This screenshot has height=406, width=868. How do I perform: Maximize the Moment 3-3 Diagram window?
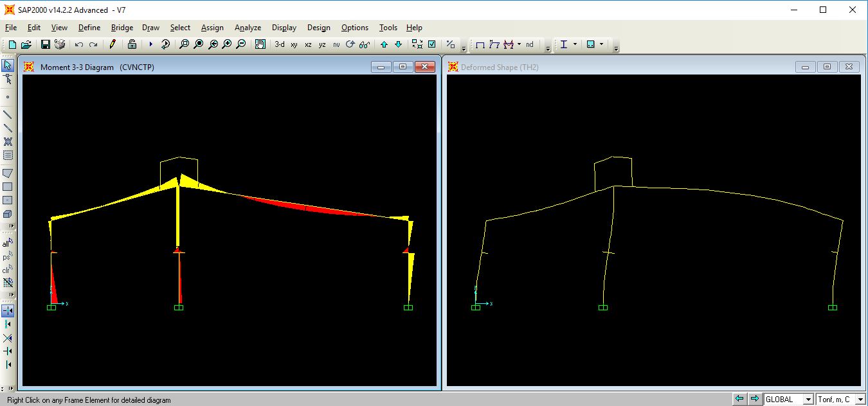pyautogui.click(x=403, y=67)
